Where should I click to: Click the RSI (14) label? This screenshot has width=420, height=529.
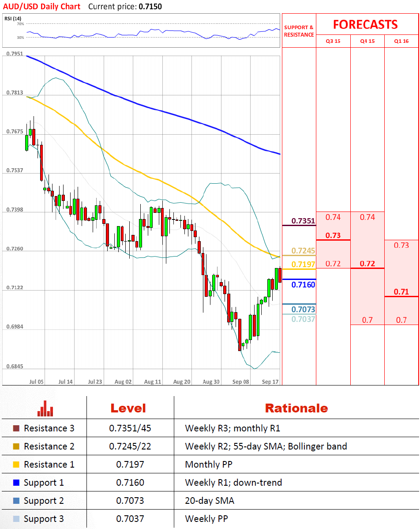pyautogui.click(x=13, y=19)
